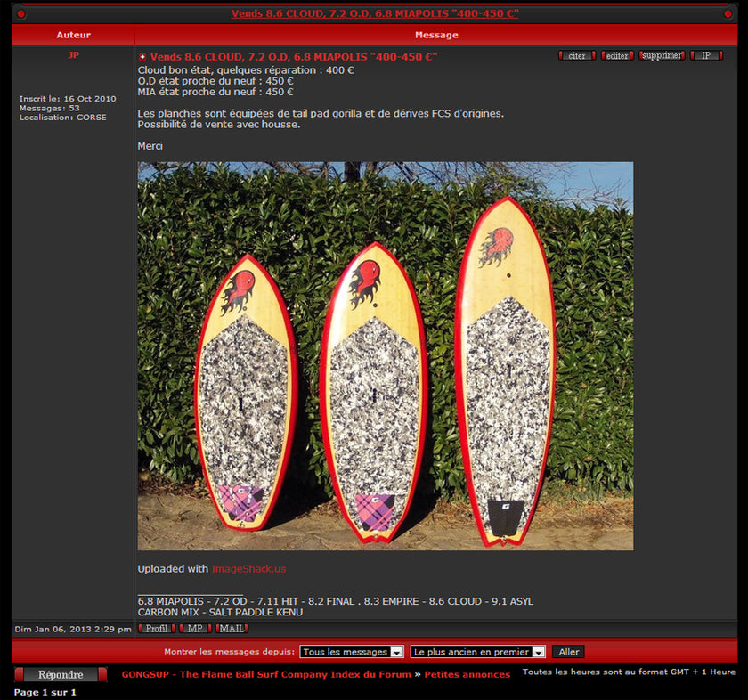The height and width of the screenshot is (700, 748).
Task: Click the author username JP
Action: (73, 55)
